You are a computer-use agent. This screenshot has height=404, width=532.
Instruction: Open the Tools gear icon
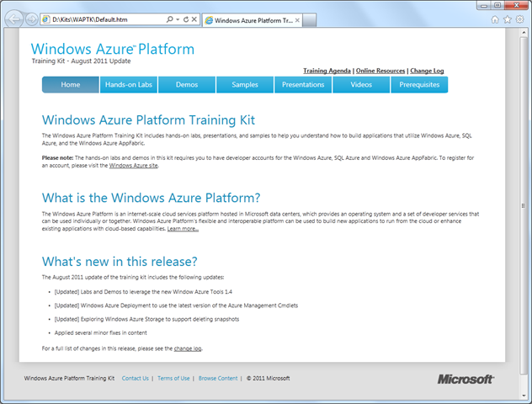tap(519, 19)
